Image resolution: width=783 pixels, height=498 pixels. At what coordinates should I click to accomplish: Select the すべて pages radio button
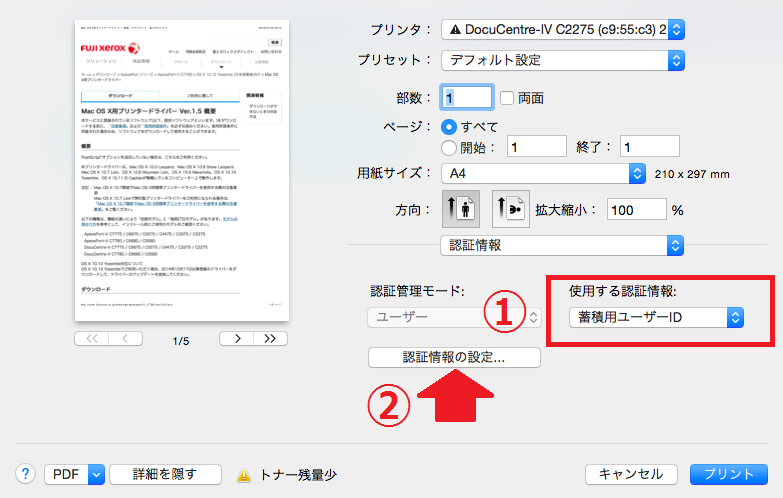449,127
